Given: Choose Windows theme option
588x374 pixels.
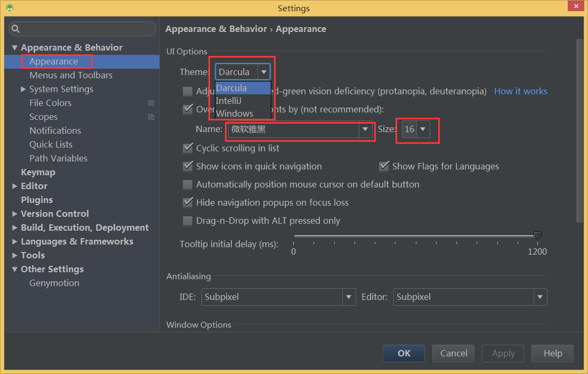Looking at the screenshot, I should (243, 113).
